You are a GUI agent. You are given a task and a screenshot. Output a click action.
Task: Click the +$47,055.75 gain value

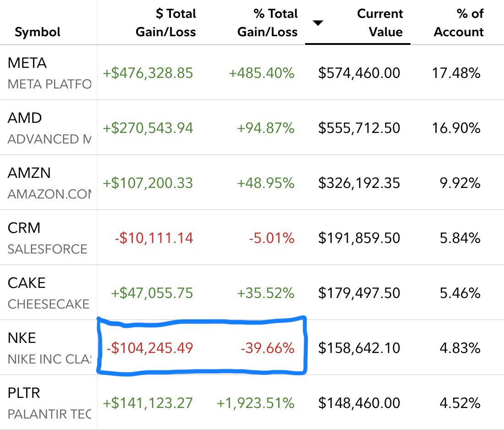[152, 293]
